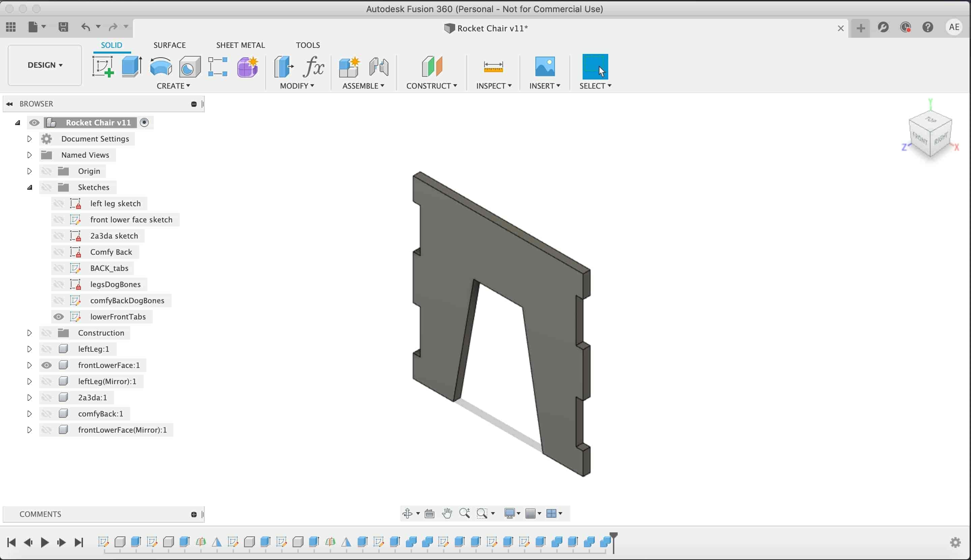
Task: Hide the frontLowerFace:1 component
Action: point(47,365)
